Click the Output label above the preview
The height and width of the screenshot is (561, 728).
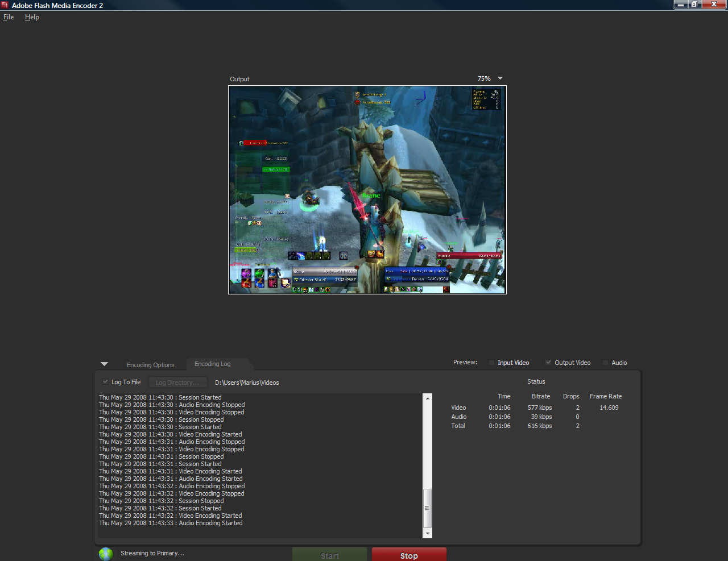tap(239, 79)
